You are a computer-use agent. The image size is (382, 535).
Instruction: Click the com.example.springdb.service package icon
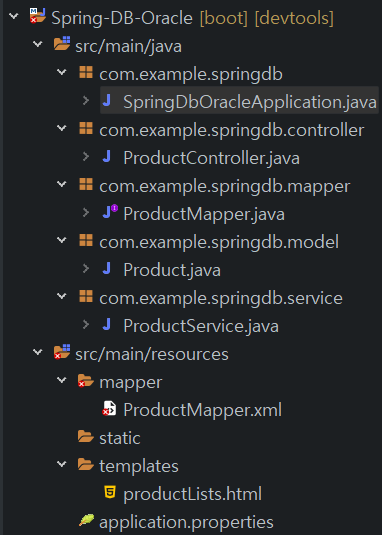click(x=86, y=296)
